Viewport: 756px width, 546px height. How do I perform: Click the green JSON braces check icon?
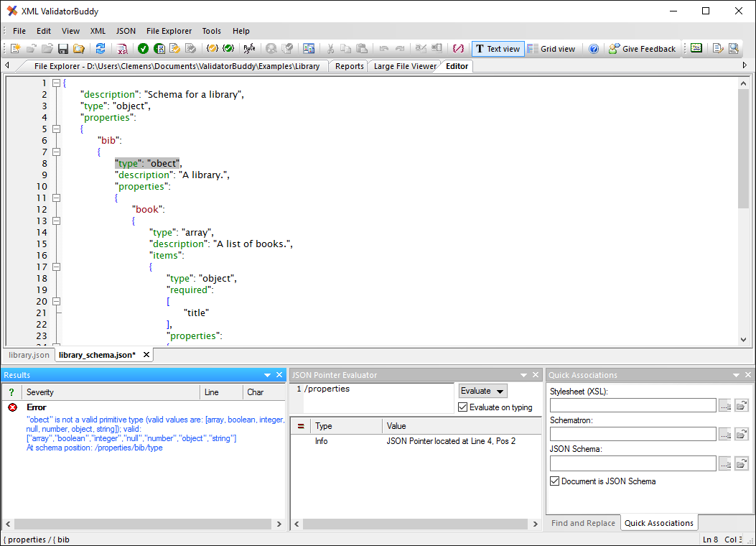pyautogui.click(x=228, y=48)
